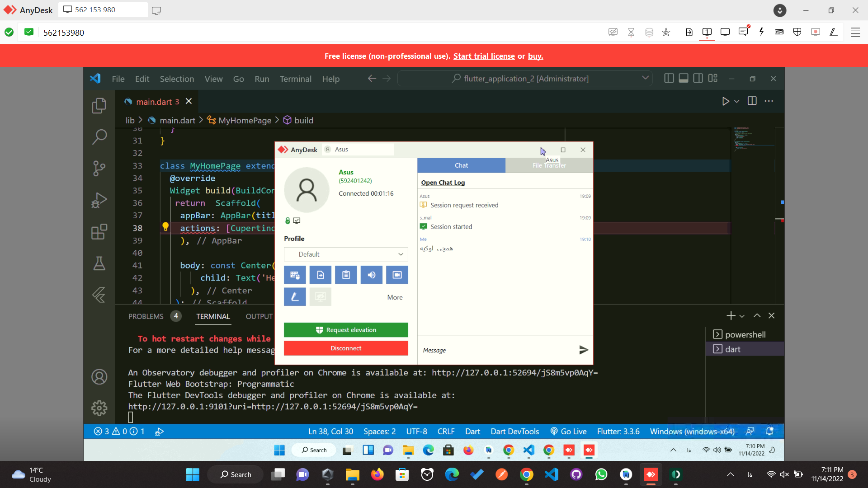
Task: Maximize the terminal panel chevron
Action: click(757, 315)
